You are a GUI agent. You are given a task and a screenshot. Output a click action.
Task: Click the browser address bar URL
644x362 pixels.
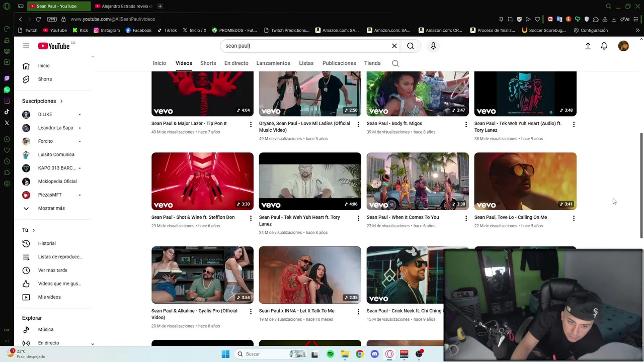113,19
